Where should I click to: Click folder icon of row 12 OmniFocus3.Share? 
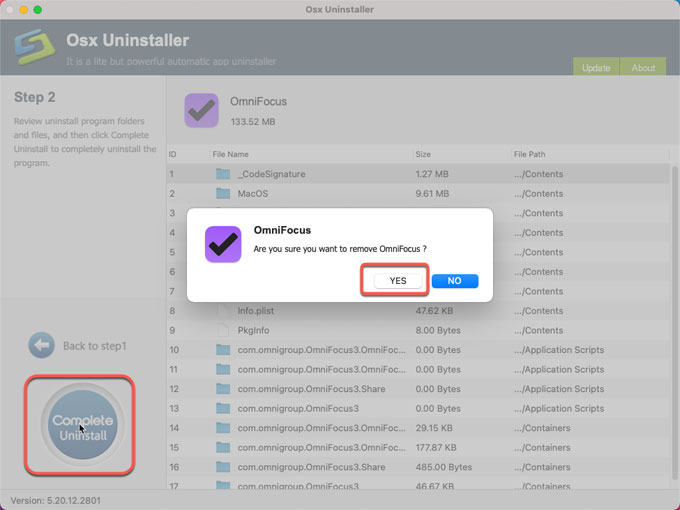click(x=223, y=389)
